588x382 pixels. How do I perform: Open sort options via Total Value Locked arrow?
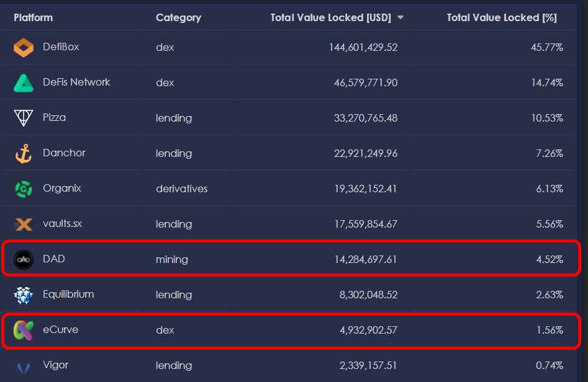pos(400,17)
